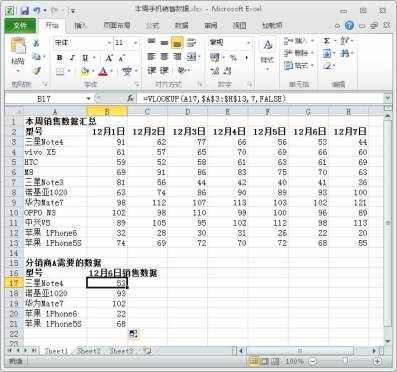The height and width of the screenshot is (372, 397).
Task: Click the Auto Fill Options icon below B21
Action: [x=133, y=333]
